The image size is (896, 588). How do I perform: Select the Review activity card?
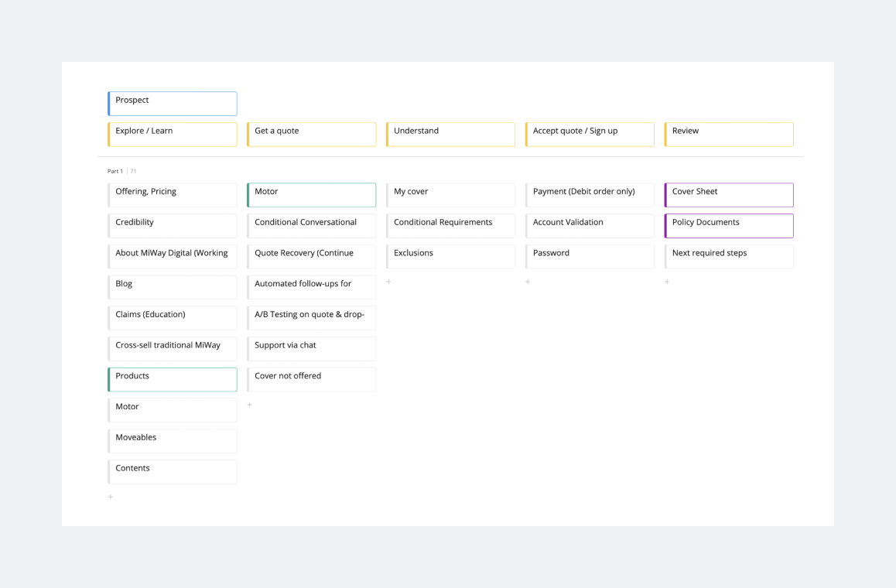[x=729, y=134]
